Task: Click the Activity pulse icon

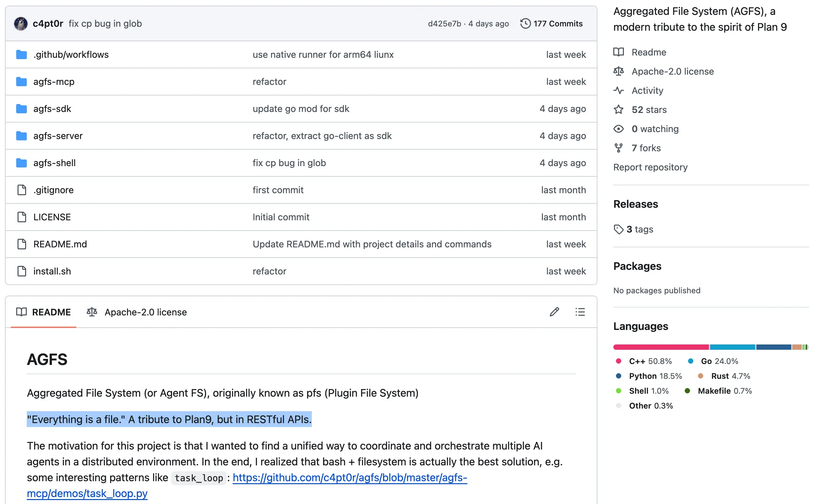Action: point(618,91)
